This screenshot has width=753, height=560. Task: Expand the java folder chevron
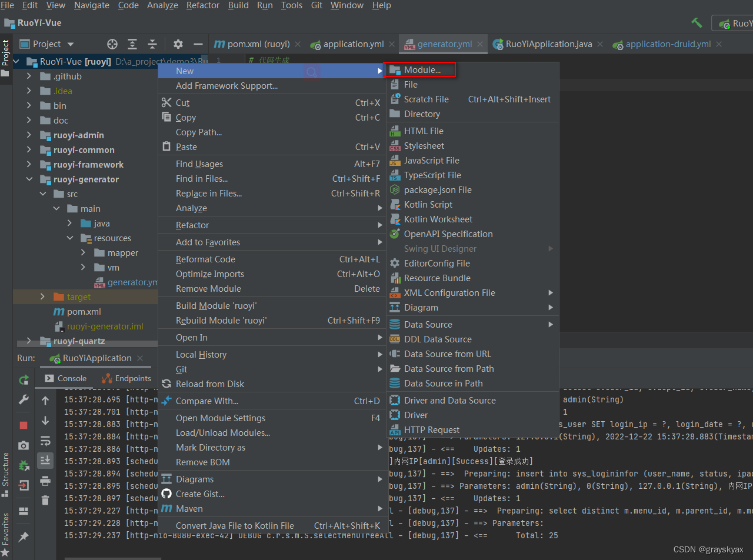(x=70, y=224)
